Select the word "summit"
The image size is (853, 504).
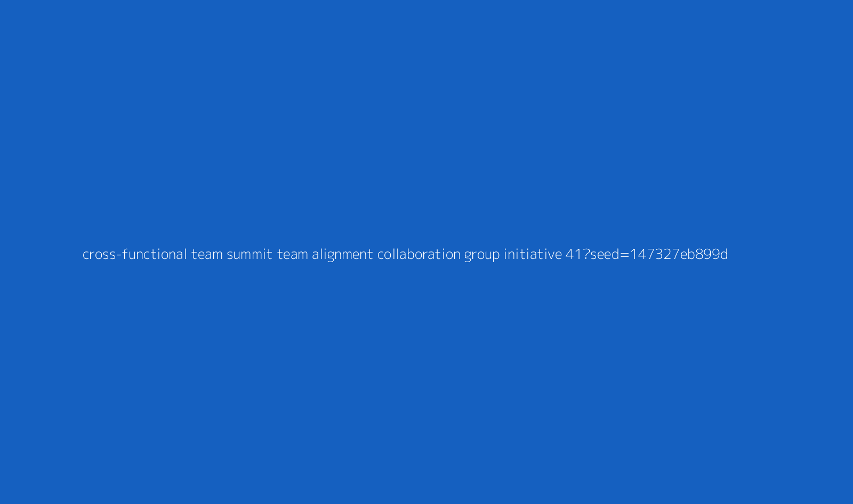[250, 254]
